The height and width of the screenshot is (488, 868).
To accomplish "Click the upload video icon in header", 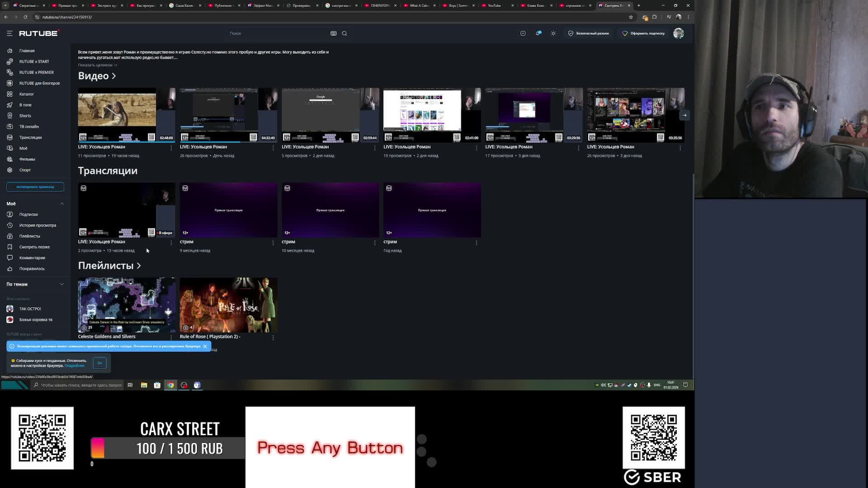I will [x=523, y=33].
